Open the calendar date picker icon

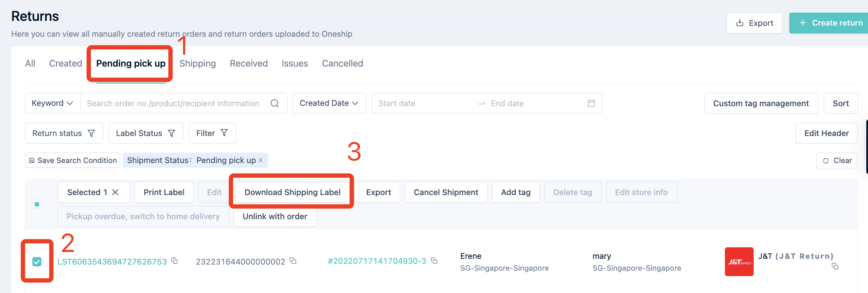click(591, 103)
